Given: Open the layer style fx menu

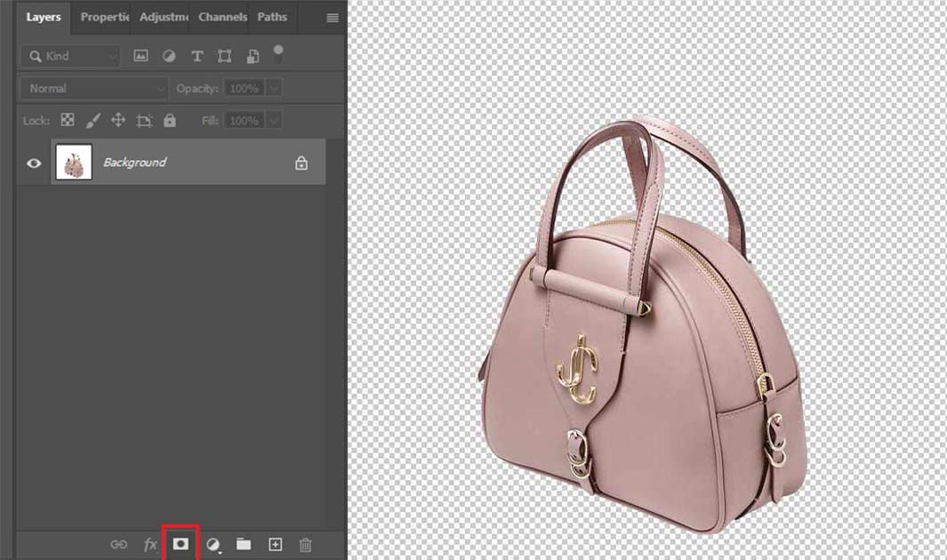Looking at the screenshot, I should pos(150,545).
